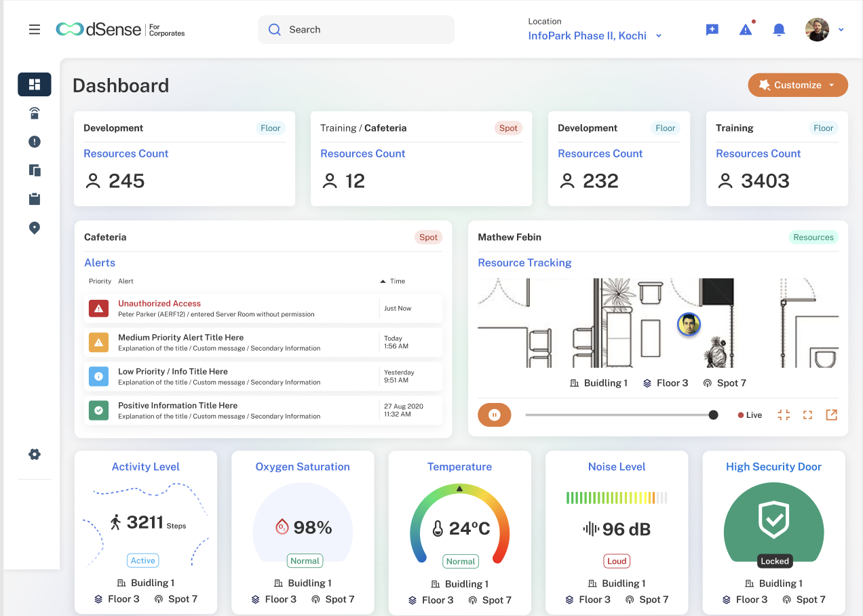The width and height of the screenshot is (863, 616).
Task: Click the Activity Level card title
Action: point(146,467)
